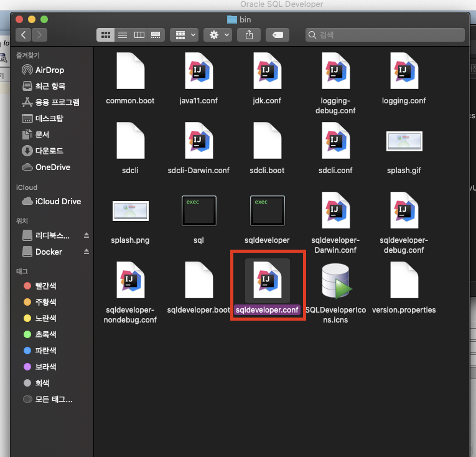Viewport: 476px width, 457px height.
Task: Select the splash.png thumbnail
Action: (x=131, y=211)
